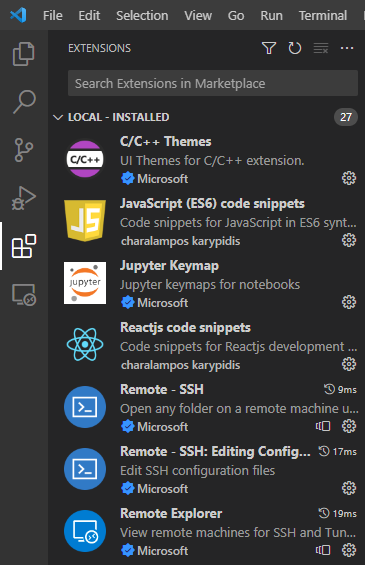Open manage gear for Remote - SSH: Editing Config
Screen dimensions: 365x565
tap(349, 488)
